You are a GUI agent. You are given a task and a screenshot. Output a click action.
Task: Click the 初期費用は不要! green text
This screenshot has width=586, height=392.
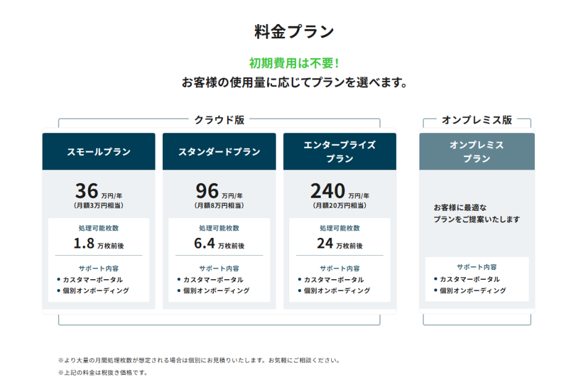click(x=292, y=62)
